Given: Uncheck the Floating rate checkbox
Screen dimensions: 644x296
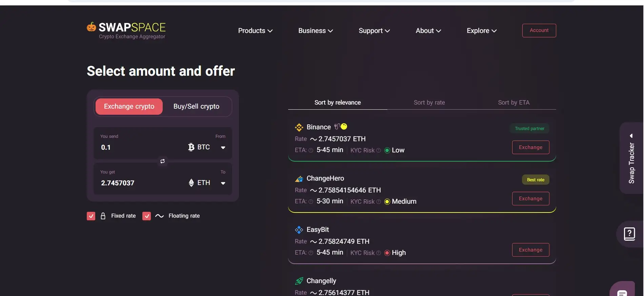Looking at the screenshot, I should pyautogui.click(x=146, y=216).
